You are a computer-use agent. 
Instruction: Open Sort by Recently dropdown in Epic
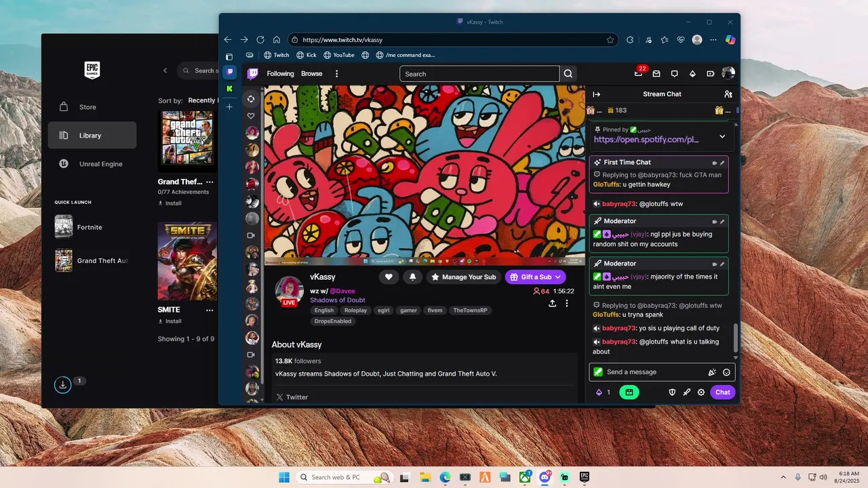pos(202,100)
